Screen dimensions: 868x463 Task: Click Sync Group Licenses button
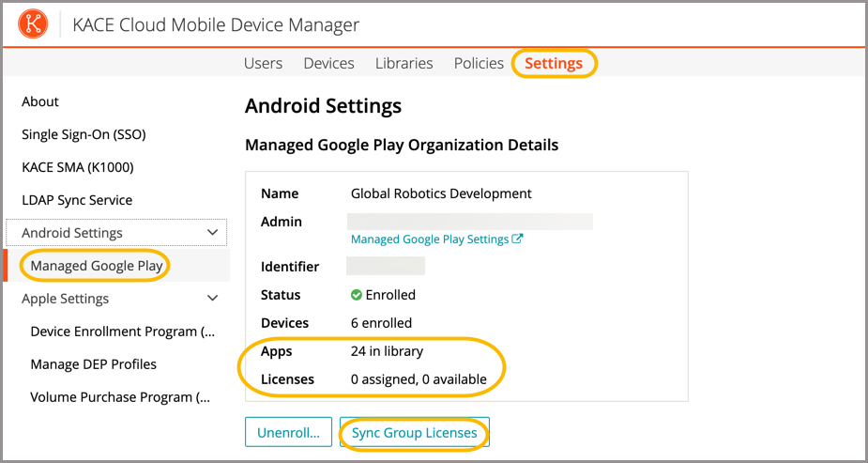[414, 433]
